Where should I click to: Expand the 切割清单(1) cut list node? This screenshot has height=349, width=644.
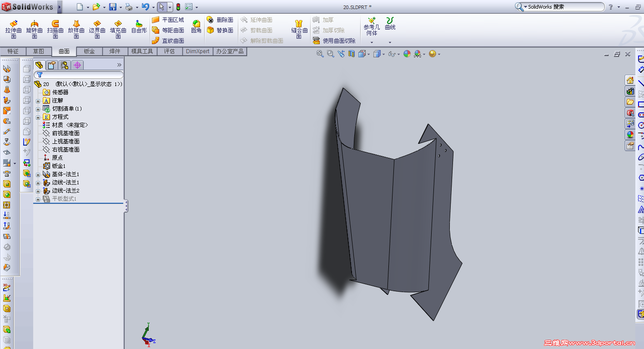coord(38,109)
